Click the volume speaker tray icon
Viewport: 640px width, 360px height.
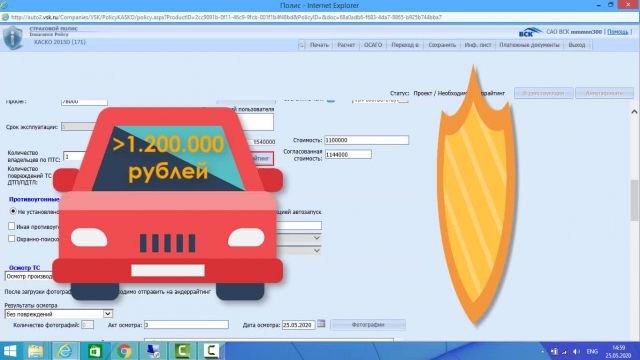point(576,351)
